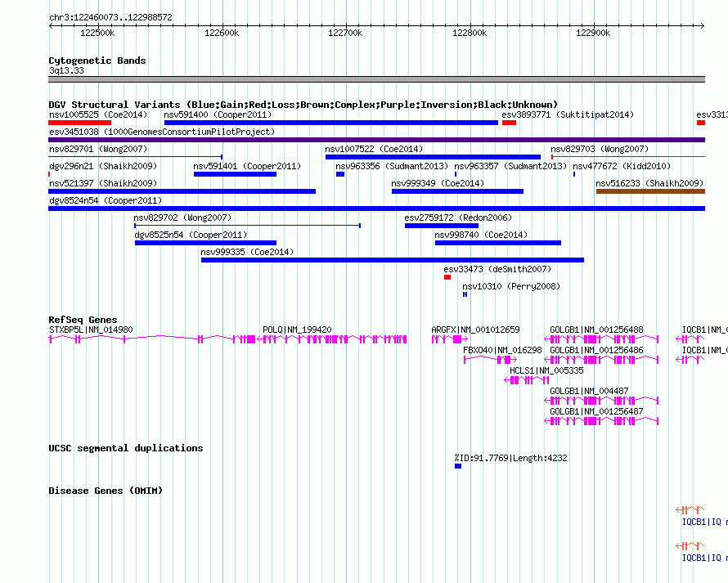Click the dgv8524n54 (Cooper2011) full-width blue bar

[376, 209]
